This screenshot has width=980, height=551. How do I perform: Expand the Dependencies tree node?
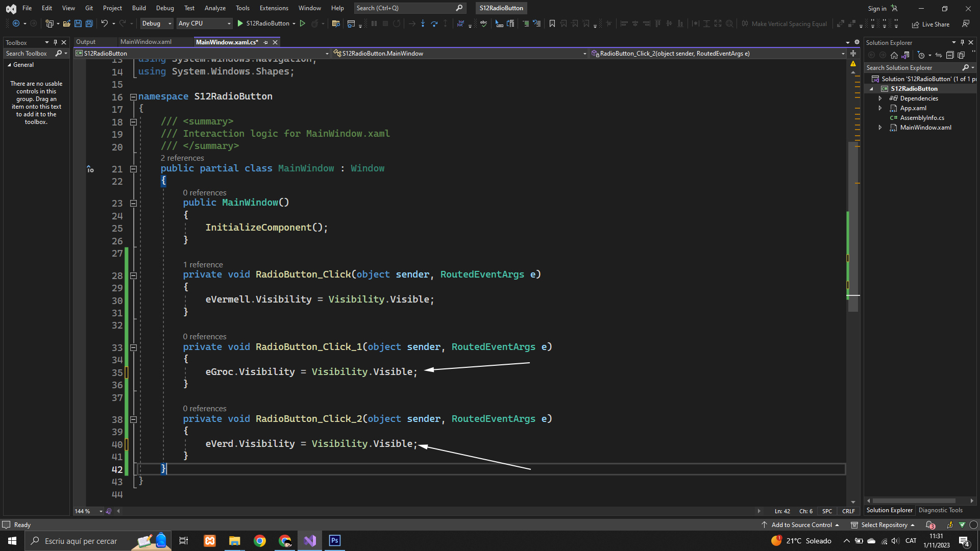[x=880, y=98]
